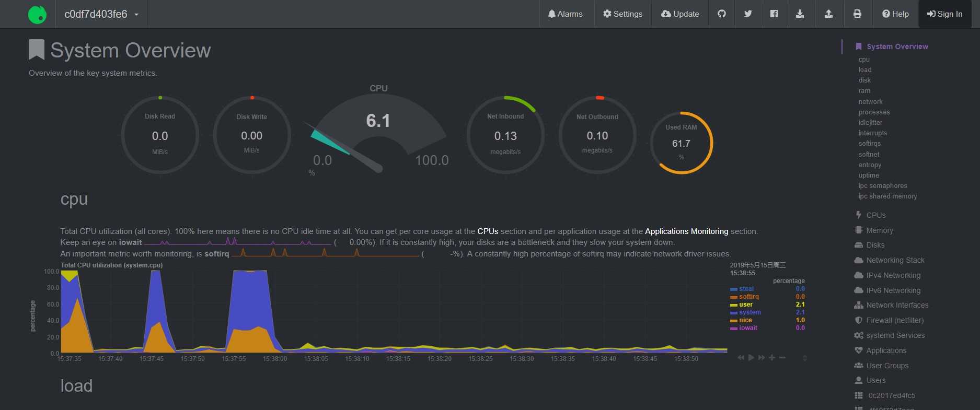Image resolution: width=980 pixels, height=410 pixels.
Task: Go to the ram subsection in sidebar
Action: (x=864, y=91)
